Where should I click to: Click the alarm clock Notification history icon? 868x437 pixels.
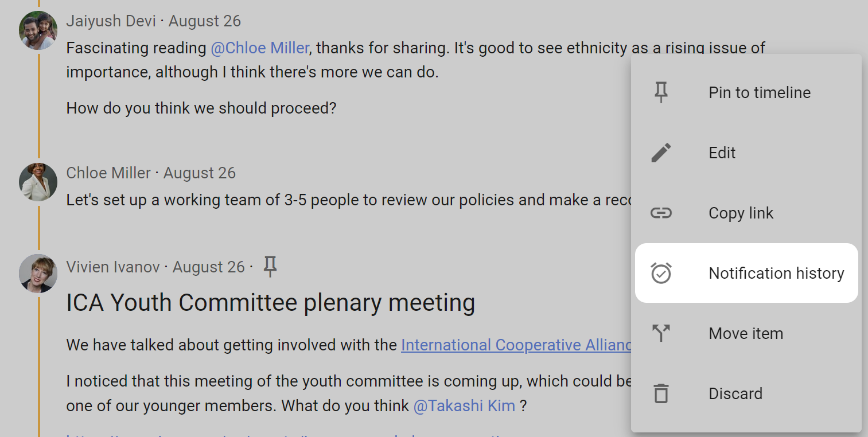coord(661,273)
